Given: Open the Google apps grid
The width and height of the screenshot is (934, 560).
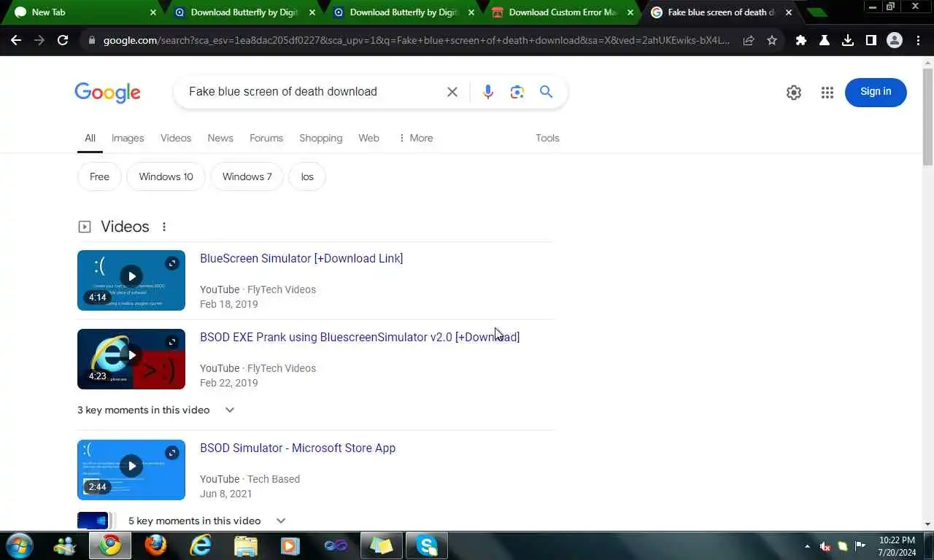Looking at the screenshot, I should [x=827, y=93].
